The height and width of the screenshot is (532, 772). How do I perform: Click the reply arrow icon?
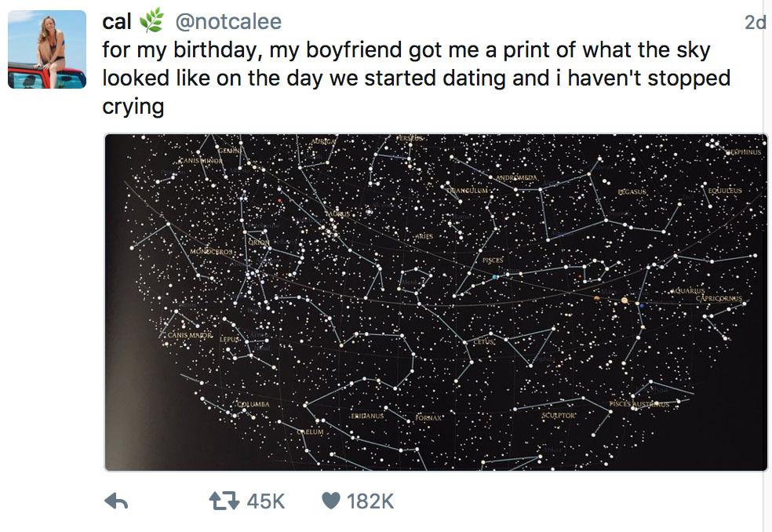pos(116,502)
